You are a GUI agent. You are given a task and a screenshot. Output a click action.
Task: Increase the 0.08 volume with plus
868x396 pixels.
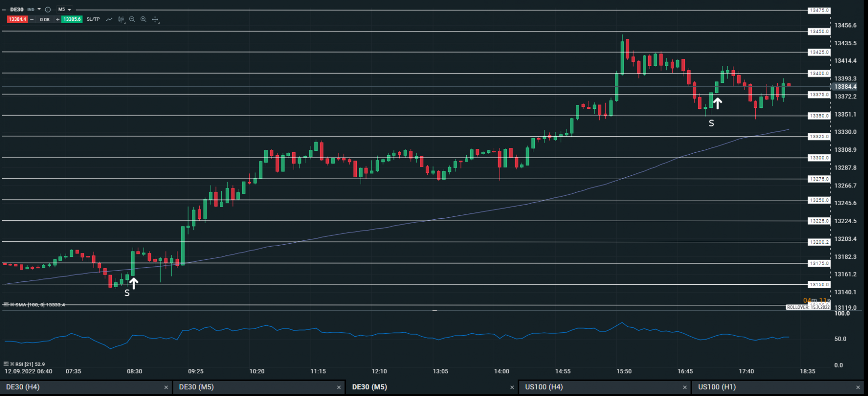click(x=58, y=19)
